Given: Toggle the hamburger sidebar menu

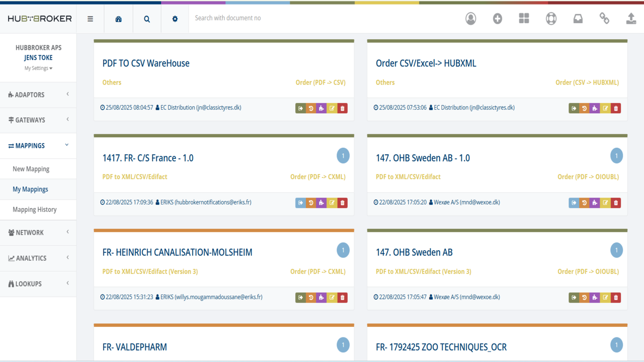Looking at the screenshot, I should point(90,19).
